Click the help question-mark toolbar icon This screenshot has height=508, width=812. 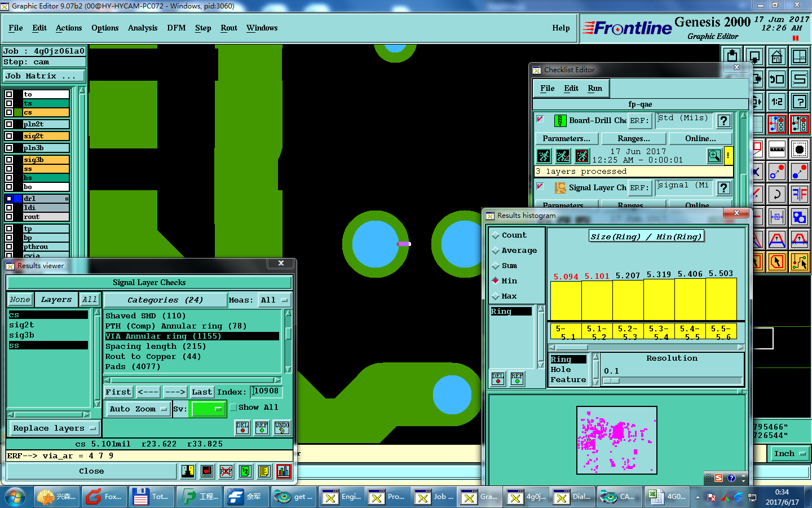799,102
